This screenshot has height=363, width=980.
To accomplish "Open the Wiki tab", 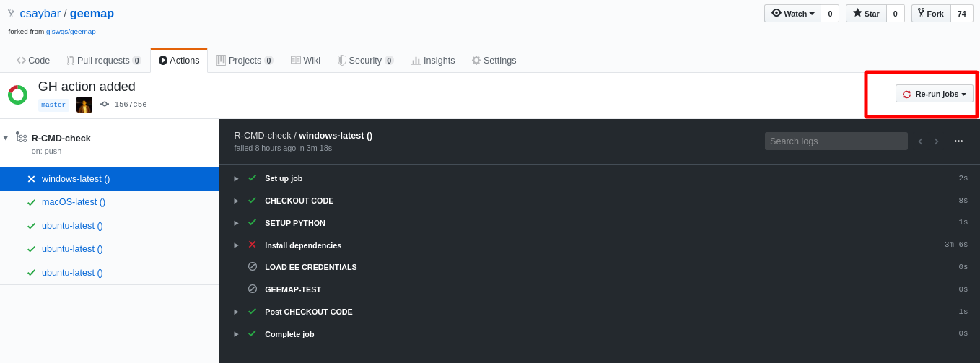I will 305,61.
